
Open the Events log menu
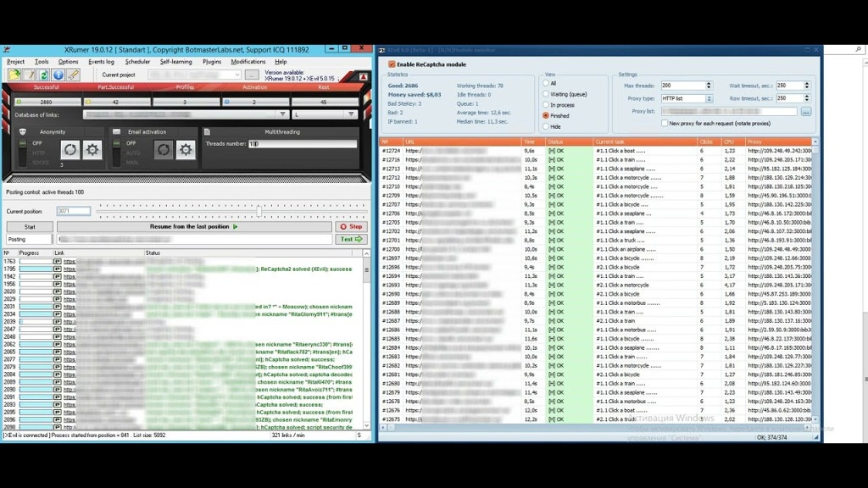click(102, 61)
